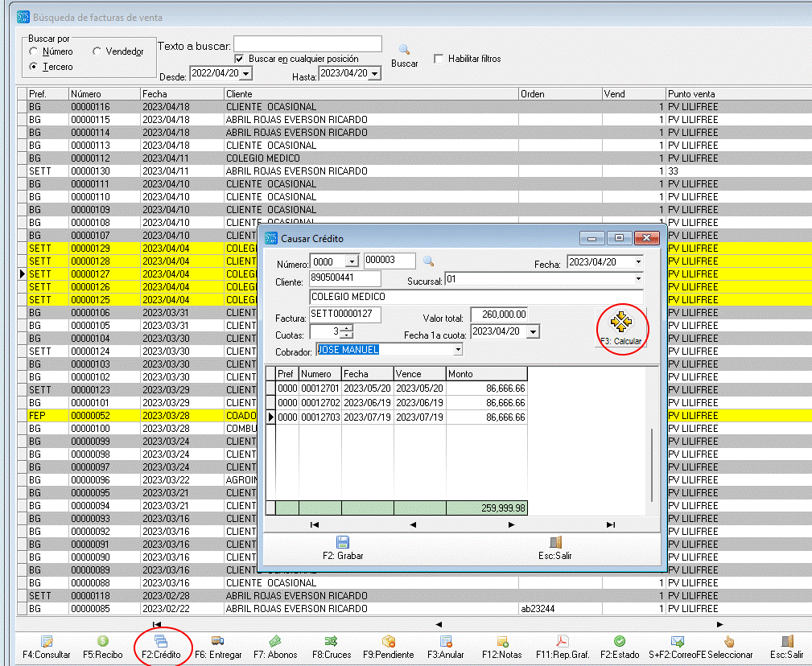Click F11:Rep.Graf. PDF report icon
The image size is (812, 666).
563,641
